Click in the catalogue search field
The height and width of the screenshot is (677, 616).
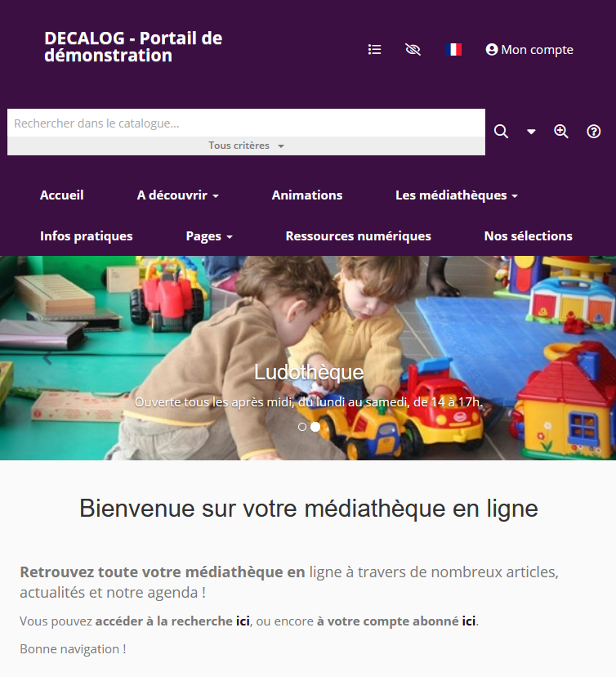click(x=246, y=123)
